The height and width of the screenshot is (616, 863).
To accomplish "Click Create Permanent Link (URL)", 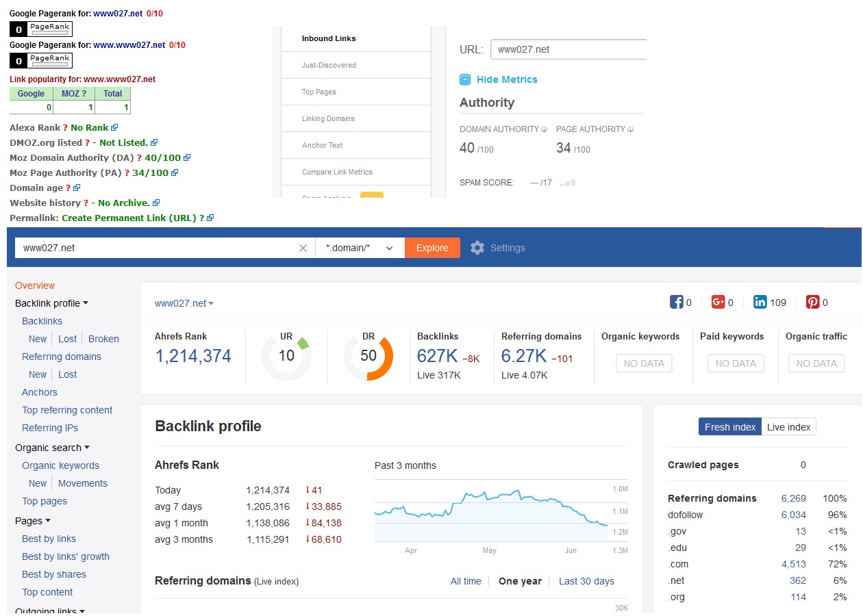I will (x=128, y=218).
